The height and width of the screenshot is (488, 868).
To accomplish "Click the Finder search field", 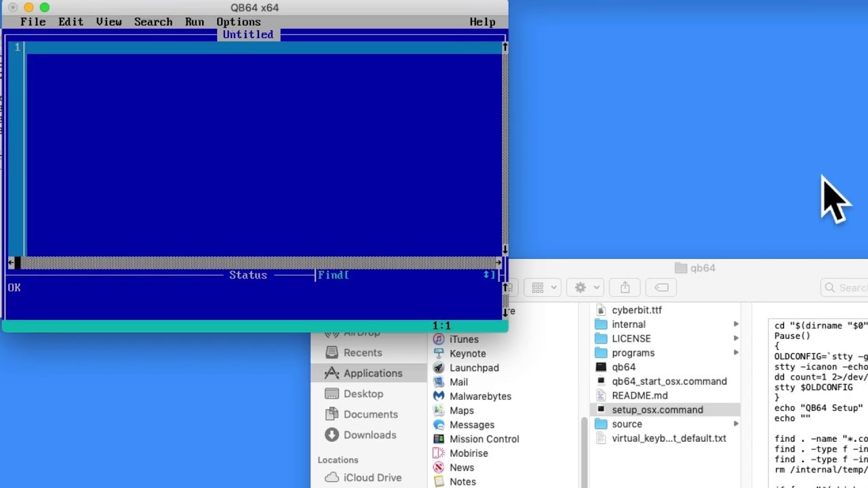I will point(844,287).
